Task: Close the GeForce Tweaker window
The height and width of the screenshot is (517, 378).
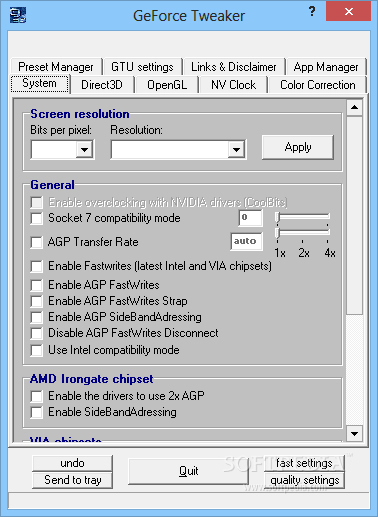Action: pos(348,12)
